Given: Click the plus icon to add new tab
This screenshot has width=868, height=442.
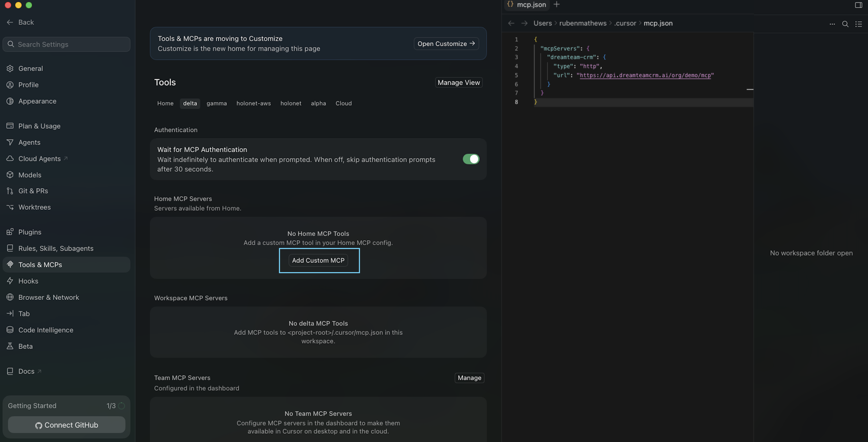Looking at the screenshot, I should point(557,4).
